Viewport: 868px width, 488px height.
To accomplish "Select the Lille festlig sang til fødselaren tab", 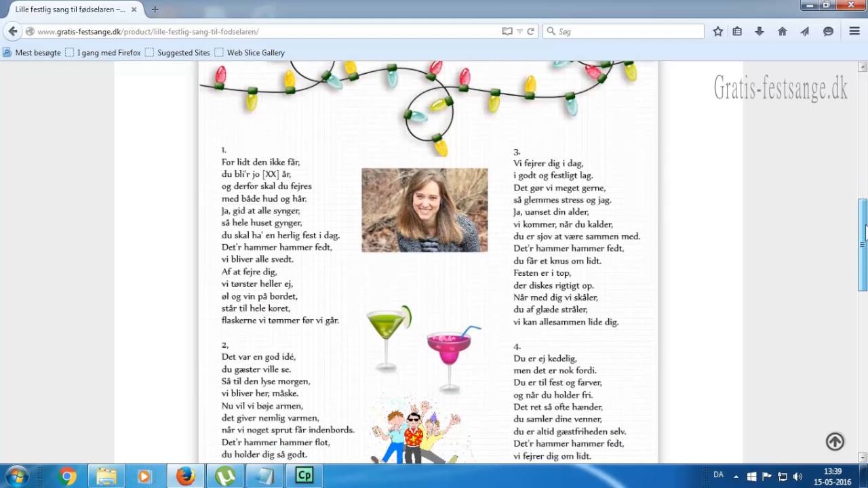I will pos(71,9).
